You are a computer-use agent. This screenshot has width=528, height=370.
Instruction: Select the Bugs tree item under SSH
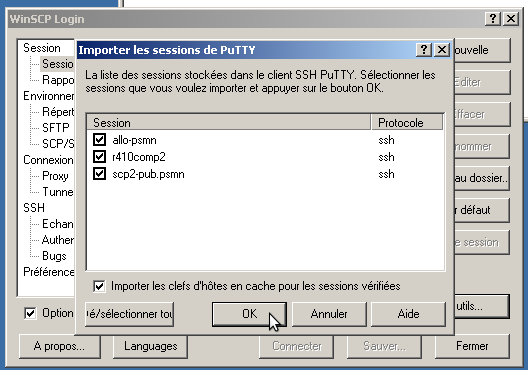[x=54, y=256]
